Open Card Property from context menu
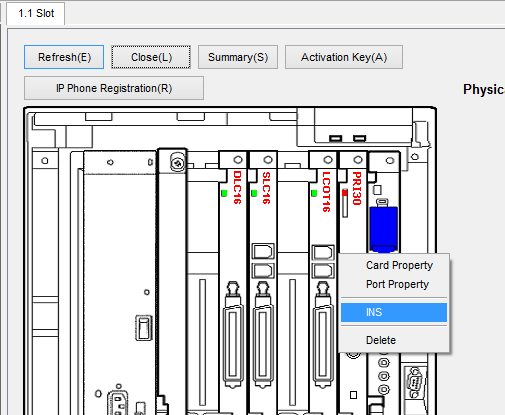The width and height of the screenshot is (505, 415). click(x=399, y=265)
